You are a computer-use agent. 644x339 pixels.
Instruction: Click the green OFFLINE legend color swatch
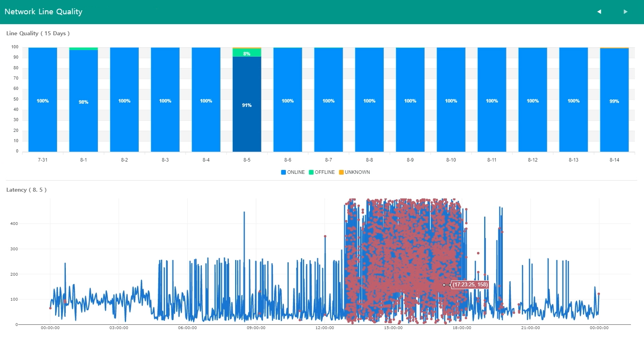(x=311, y=172)
